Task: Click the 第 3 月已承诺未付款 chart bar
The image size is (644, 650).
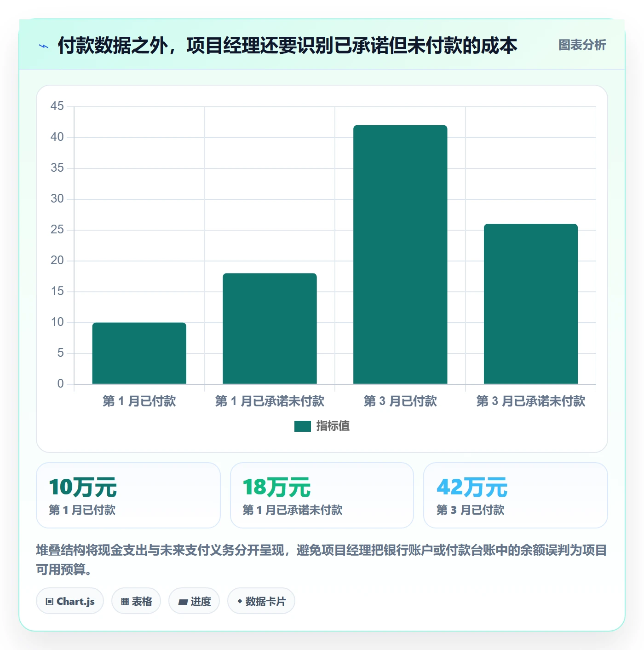Action: [x=531, y=304]
